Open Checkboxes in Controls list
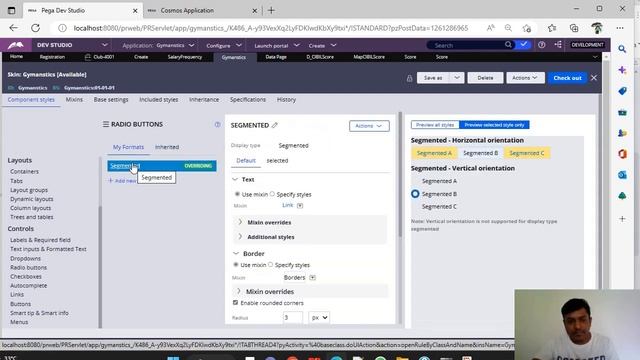The height and width of the screenshot is (360, 640). 26,276
